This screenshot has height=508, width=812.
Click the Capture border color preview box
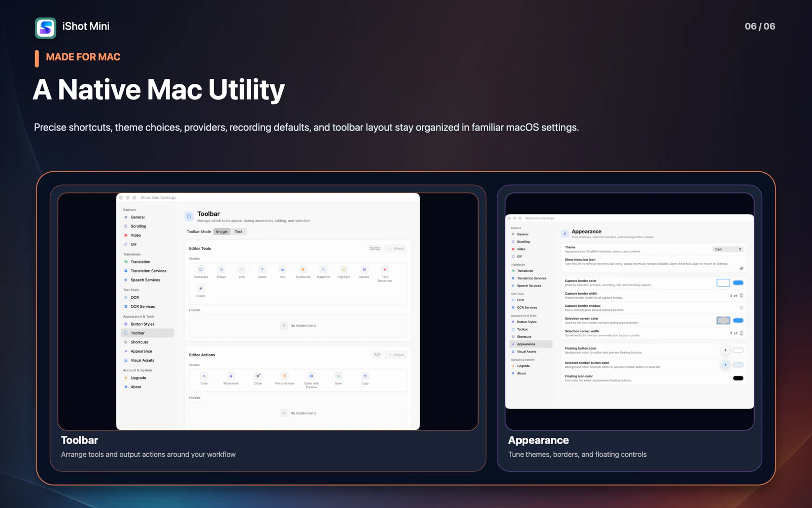click(723, 283)
